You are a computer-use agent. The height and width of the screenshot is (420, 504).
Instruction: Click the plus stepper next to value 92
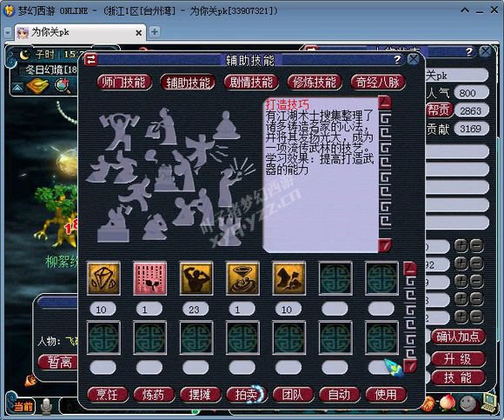point(461,263)
